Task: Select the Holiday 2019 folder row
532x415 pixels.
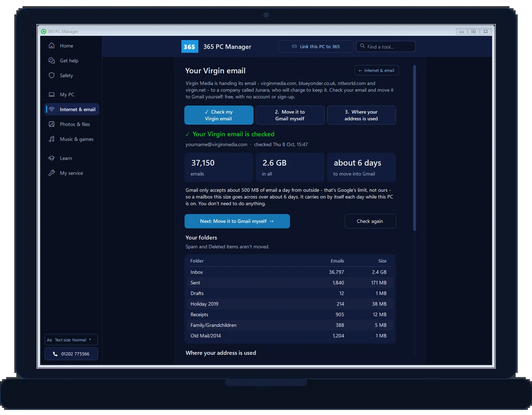Action: click(x=290, y=304)
